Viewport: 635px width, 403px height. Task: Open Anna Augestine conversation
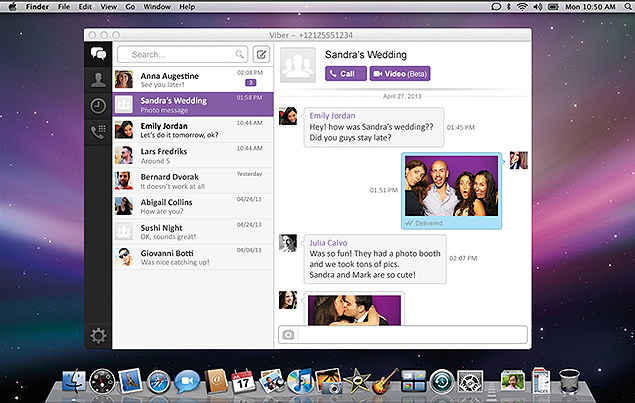tap(193, 79)
